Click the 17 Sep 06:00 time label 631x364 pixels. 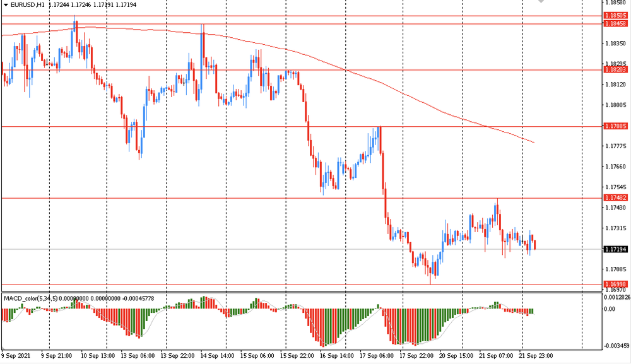tap(377, 356)
